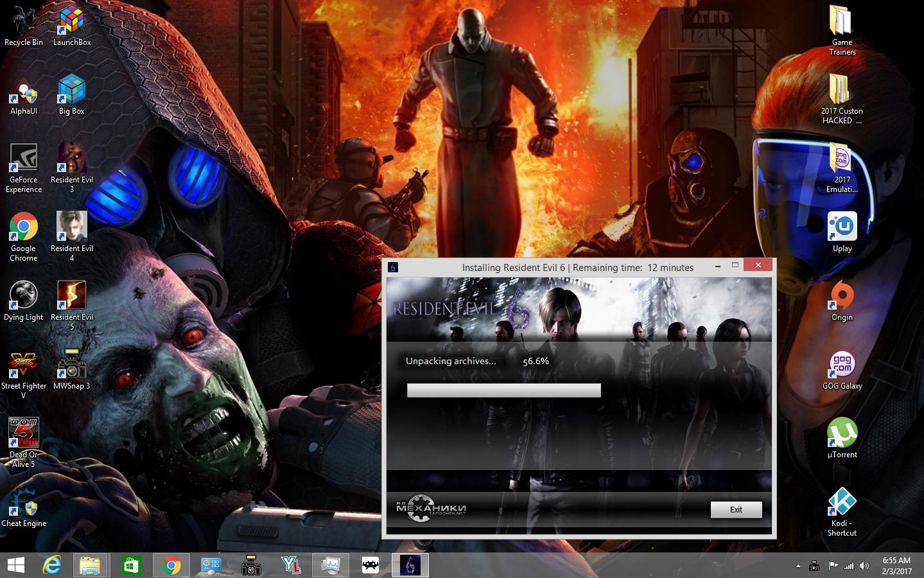Open the system monitor taskbar icon
The width and height of the screenshot is (924, 578).
[x=331, y=565]
